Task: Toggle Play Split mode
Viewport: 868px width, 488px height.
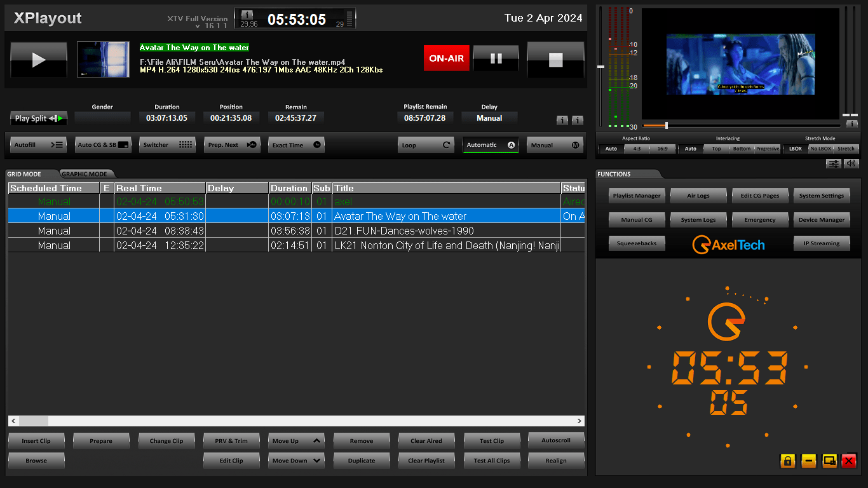Action: (x=39, y=118)
